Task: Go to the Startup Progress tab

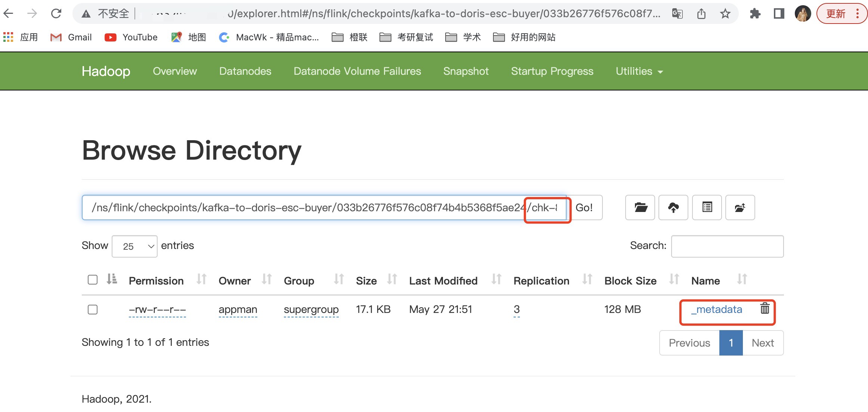Action: [552, 71]
